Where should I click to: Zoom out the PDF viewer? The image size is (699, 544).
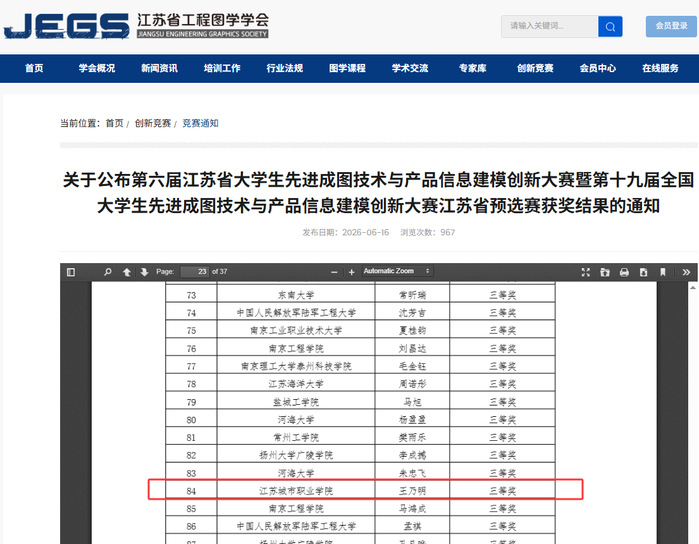pos(334,272)
